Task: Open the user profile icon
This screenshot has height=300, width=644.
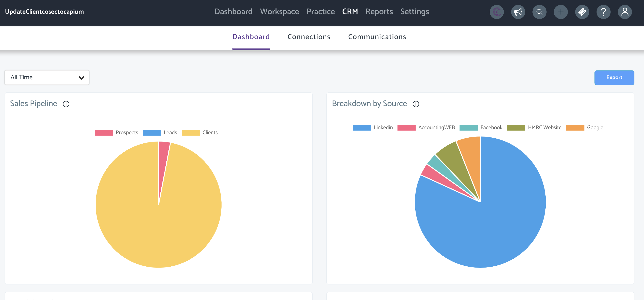Action: 625,12
